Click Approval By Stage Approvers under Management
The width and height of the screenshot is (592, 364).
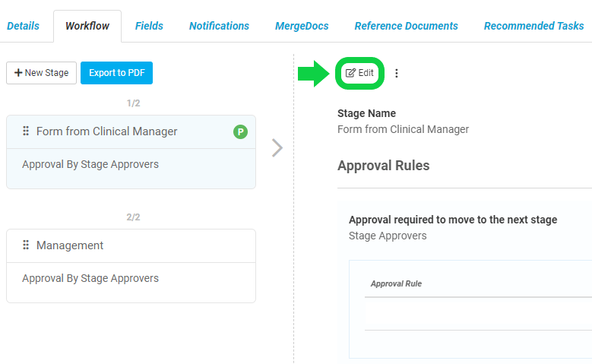click(90, 278)
